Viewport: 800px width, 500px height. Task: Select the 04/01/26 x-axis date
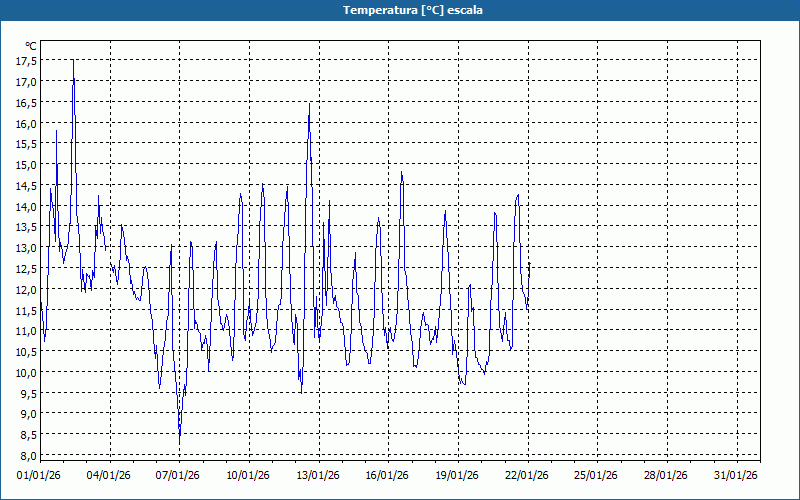[x=109, y=476]
